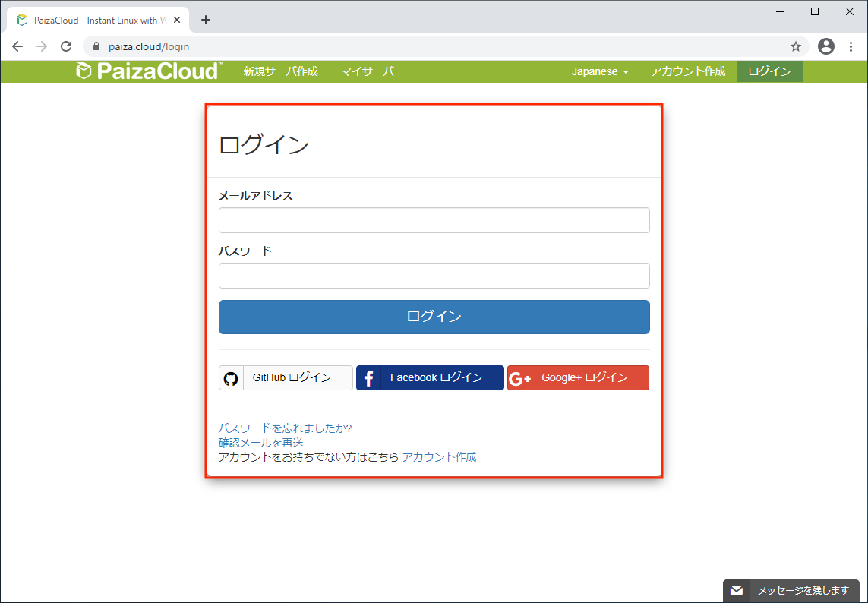Select ログイン in the top navbar
Screen dimensions: 868x603
769,71
